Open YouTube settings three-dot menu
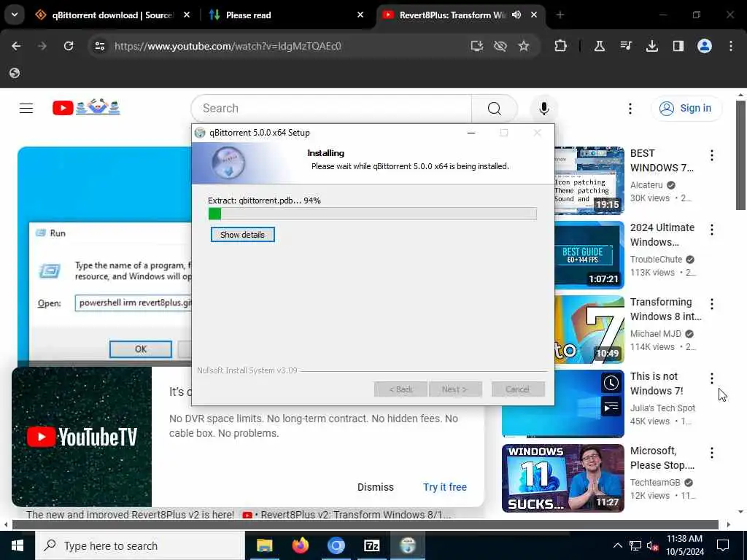 point(630,109)
